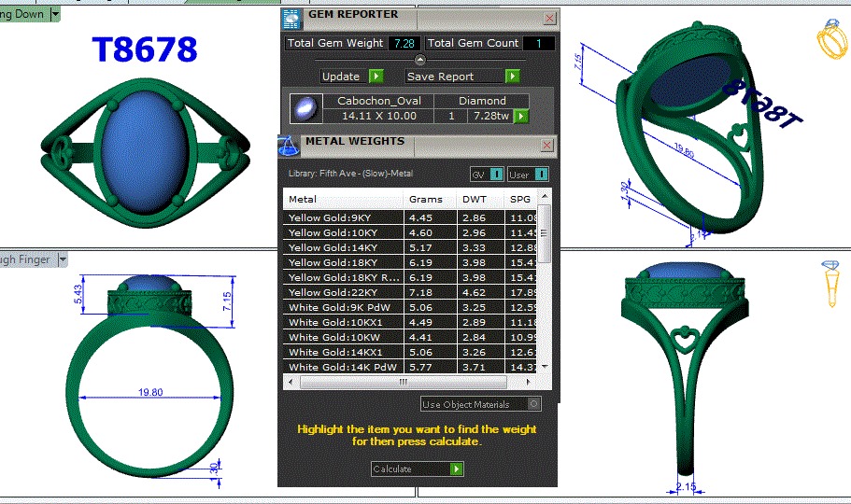This screenshot has height=504, width=851.
Task: Collapse Gem Reporter panel using the circular arrow
Action: [x=419, y=60]
